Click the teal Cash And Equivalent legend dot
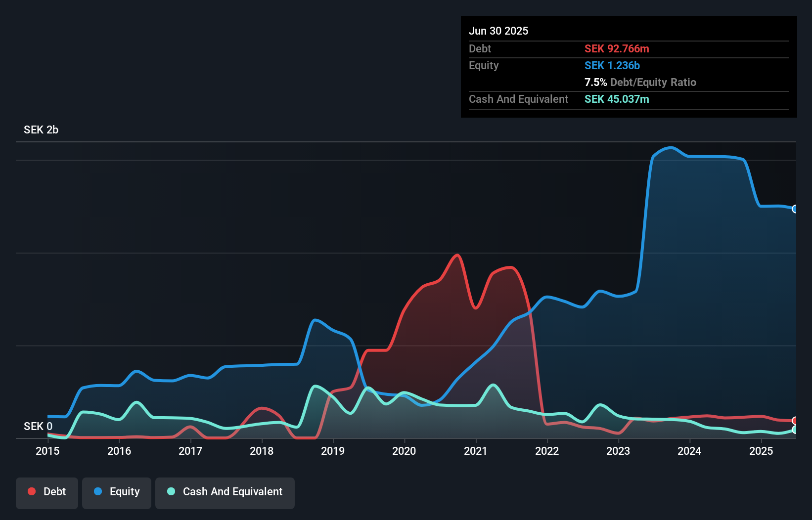812x520 pixels. (171, 491)
